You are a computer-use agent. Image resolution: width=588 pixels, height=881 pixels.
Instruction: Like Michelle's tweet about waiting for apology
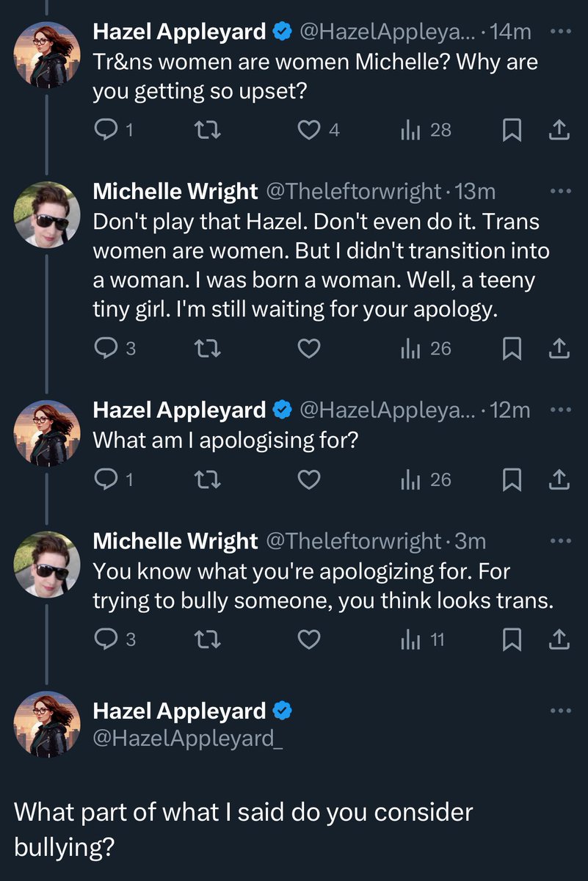click(310, 349)
